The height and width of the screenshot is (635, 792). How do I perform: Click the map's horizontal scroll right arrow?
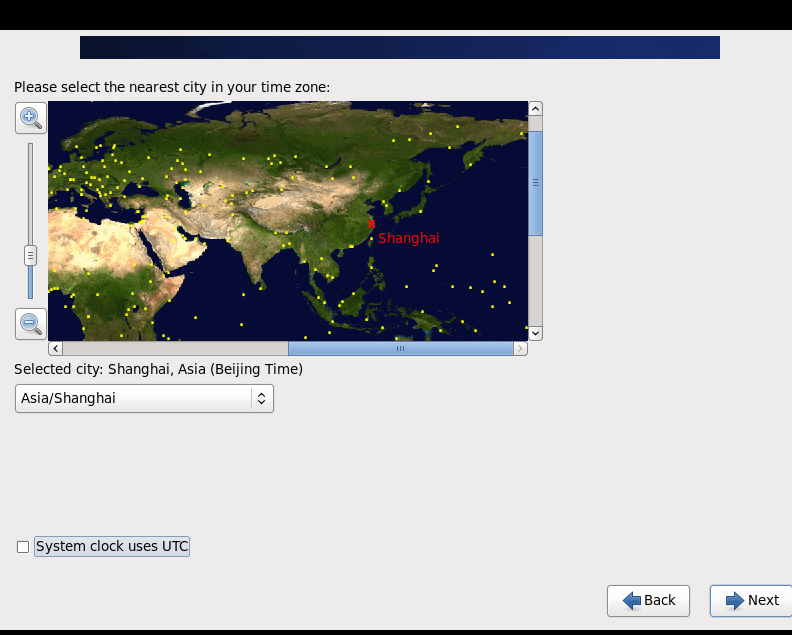click(520, 349)
